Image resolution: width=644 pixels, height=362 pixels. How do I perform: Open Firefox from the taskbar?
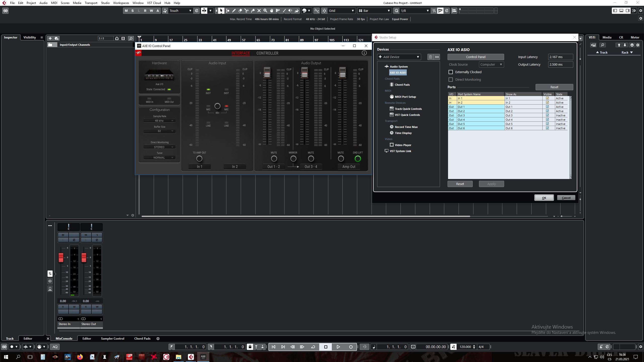pos(80,357)
